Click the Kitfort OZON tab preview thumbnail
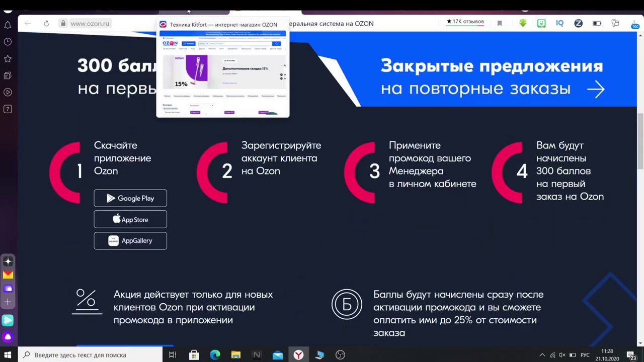This screenshot has height=362, width=644. point(223,68)
